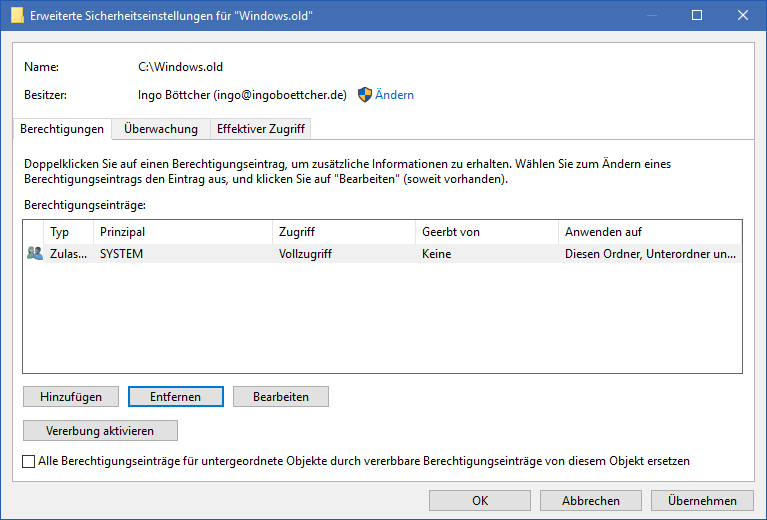Maximize the security settings window
Viewport: 767px width, 520px height.
pos(697,15)
